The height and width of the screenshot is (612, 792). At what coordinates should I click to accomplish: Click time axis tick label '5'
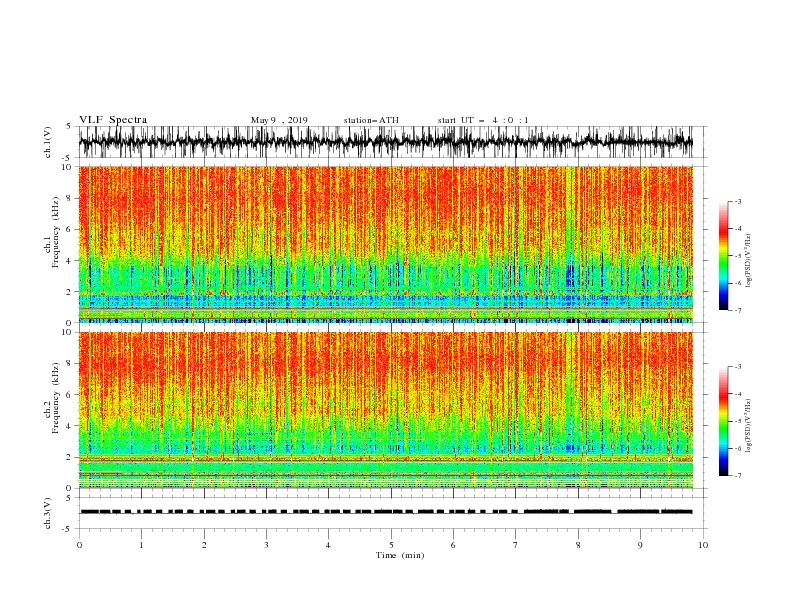(391, 545)
